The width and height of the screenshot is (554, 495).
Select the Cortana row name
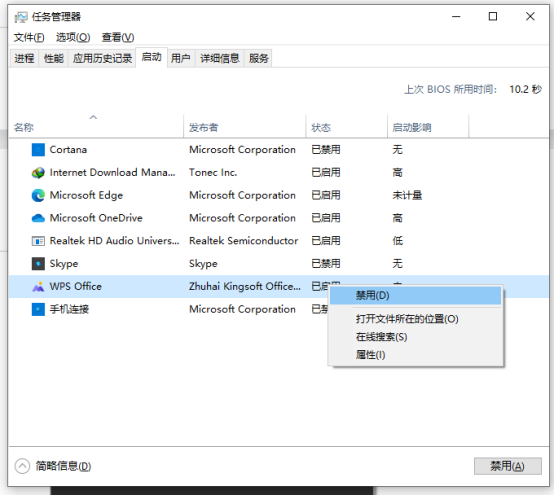[68, 149]
